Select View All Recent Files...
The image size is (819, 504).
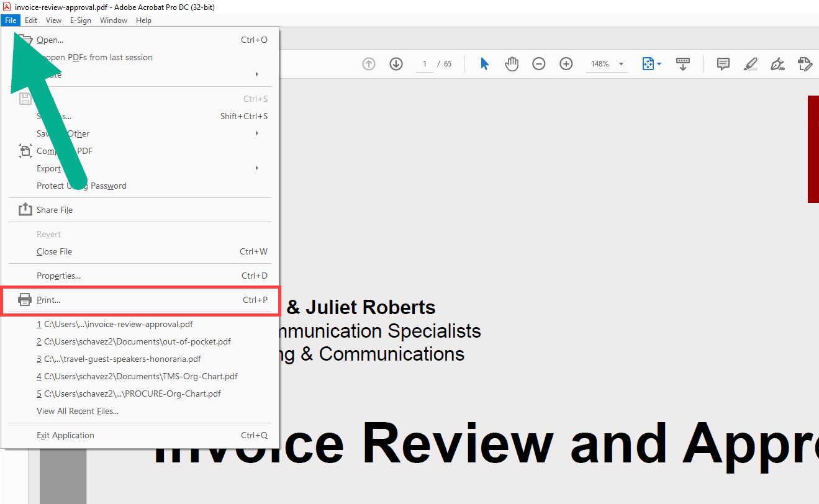[x=140, y=411]
